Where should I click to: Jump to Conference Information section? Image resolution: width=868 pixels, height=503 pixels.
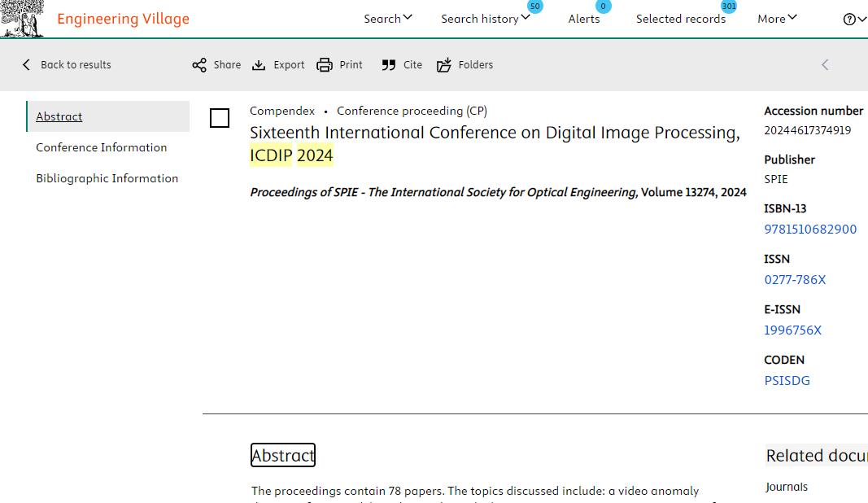102,147
